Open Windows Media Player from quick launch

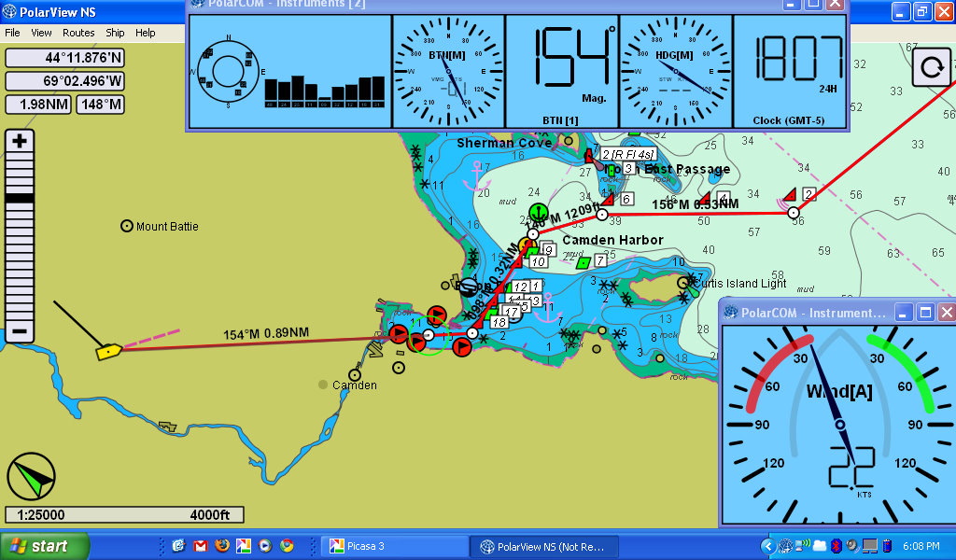tap(264, 546)
